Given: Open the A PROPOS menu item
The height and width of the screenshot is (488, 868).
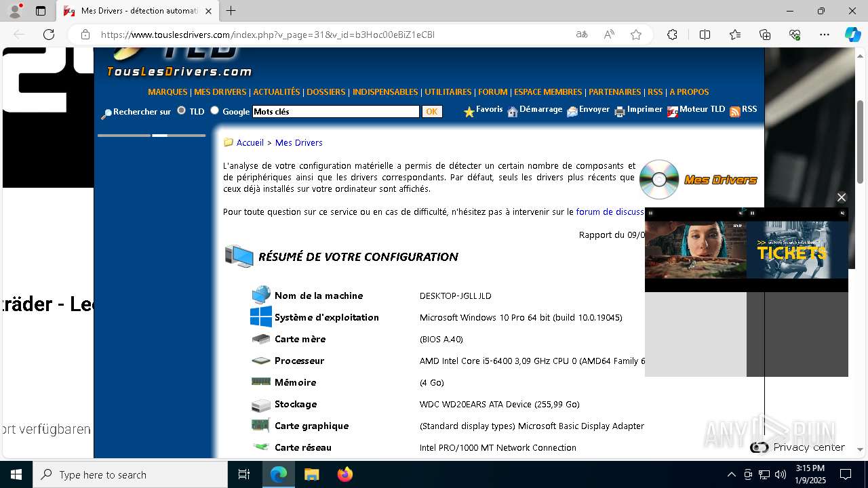Looking at the screenshot, I should [689, 92].
